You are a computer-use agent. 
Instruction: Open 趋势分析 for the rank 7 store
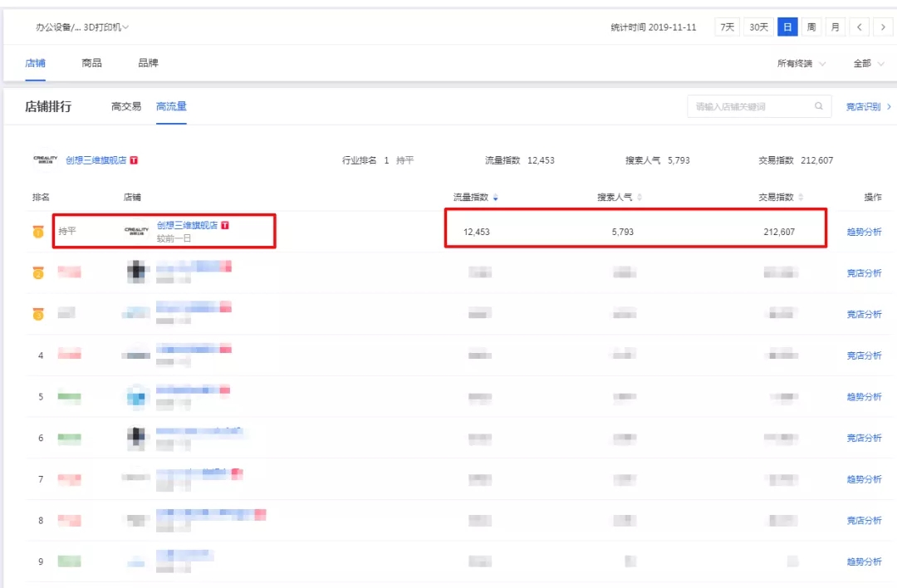pos(864,478)
